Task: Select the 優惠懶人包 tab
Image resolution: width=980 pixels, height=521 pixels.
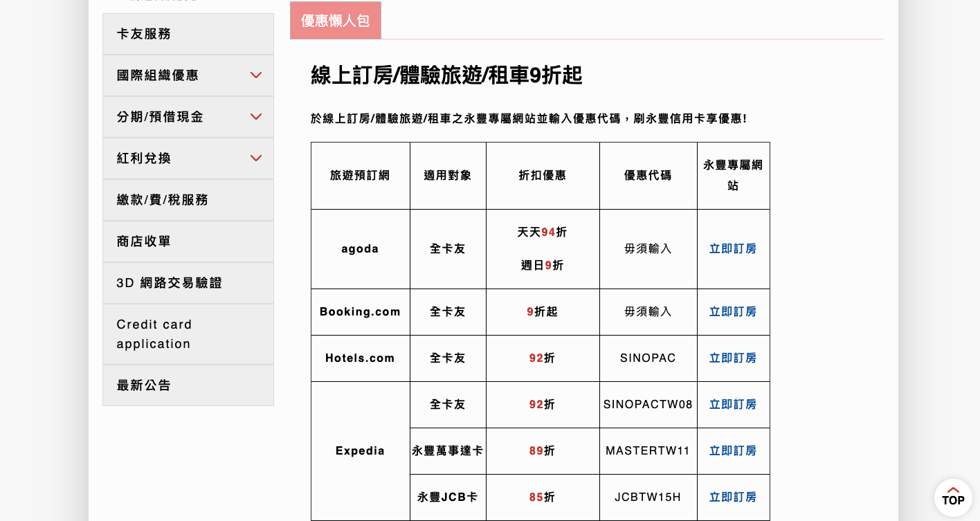Action: [336, 21]
